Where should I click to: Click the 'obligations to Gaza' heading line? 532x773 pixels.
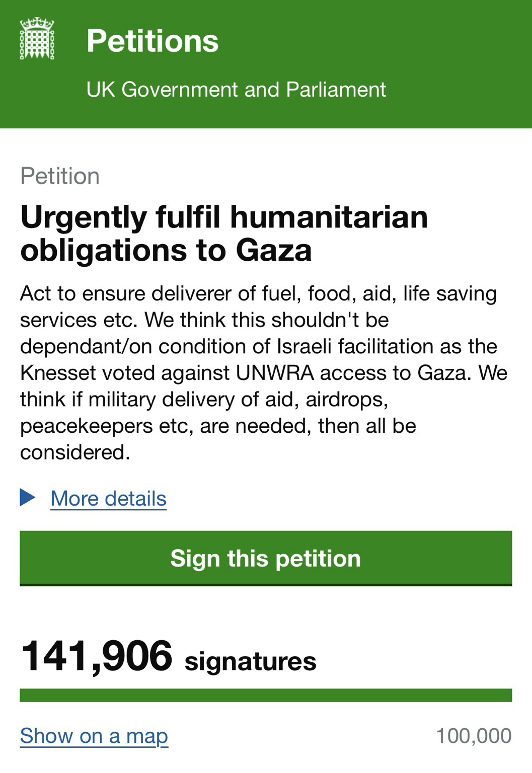[x=166, y=250]
